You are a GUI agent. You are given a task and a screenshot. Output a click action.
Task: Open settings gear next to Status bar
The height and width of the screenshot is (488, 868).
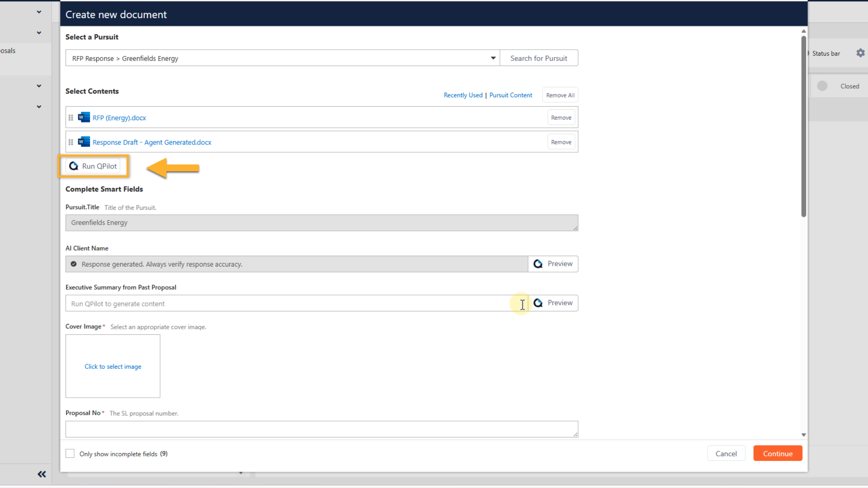point(860,53)
